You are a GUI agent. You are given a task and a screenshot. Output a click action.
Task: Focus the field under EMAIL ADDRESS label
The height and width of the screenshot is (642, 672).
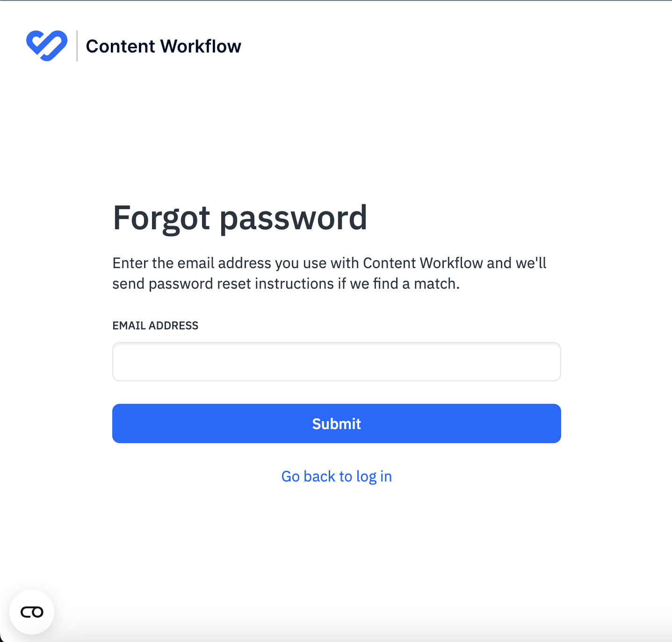click(x=336, y=362)
